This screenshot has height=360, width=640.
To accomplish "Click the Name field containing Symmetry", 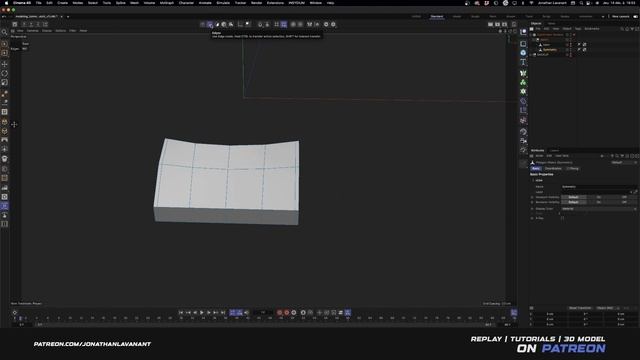I will click(599, 187).
